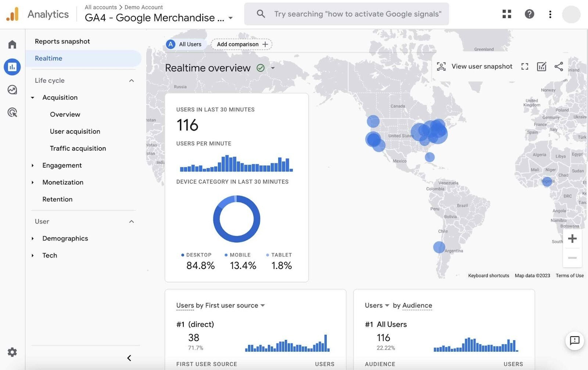Open Acquisition Overview report
This screenshot has height=370, width=588.
[65, 114]
